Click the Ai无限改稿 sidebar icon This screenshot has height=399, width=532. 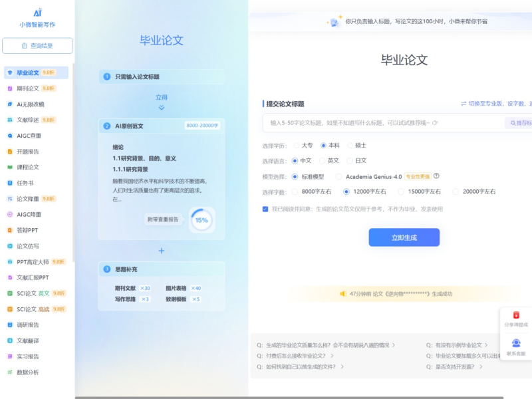(10, 104)
